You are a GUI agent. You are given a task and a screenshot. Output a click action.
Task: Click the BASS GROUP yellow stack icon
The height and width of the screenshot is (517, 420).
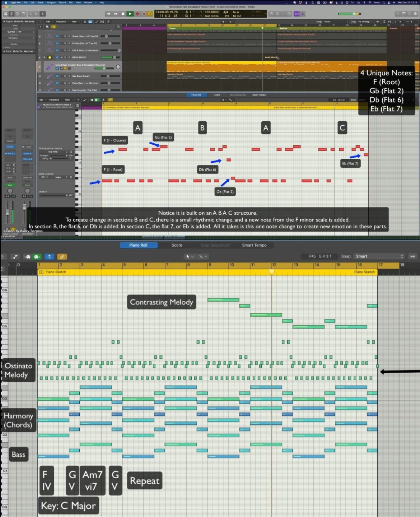pyautogui.click(x=50, y=57)
